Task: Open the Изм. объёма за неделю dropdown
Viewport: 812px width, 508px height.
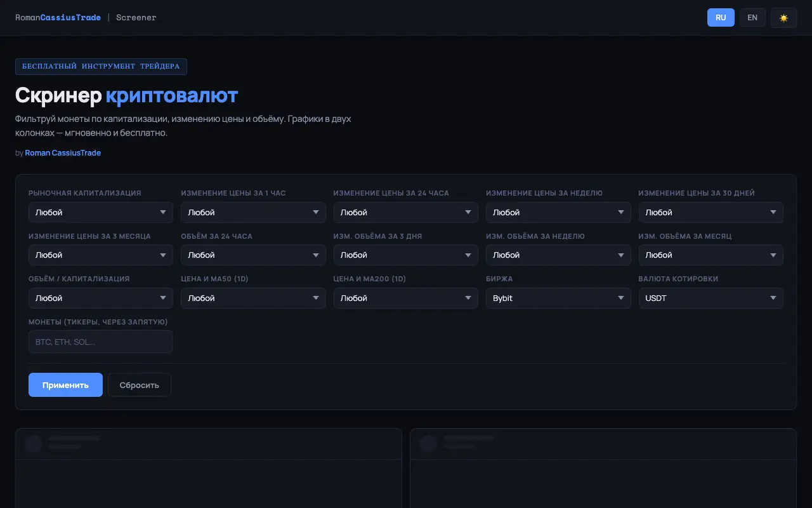Action: point(558,255)
